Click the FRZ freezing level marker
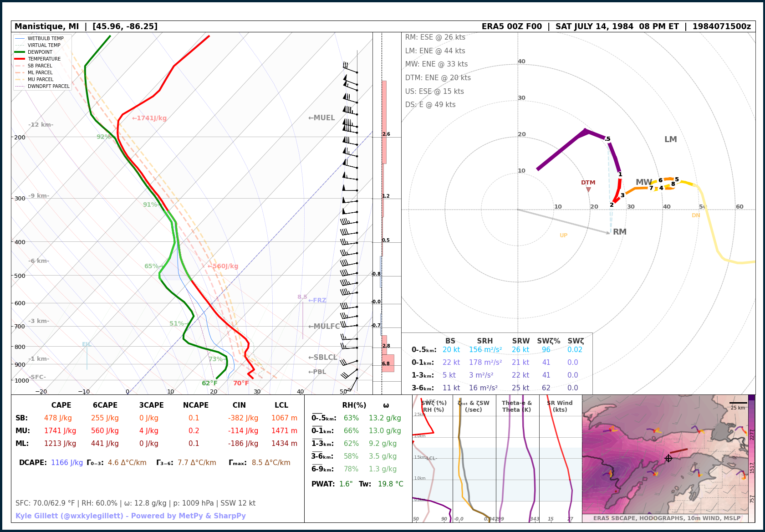This screenshot has height=532, width=765. pyautogui.click(x=317, y=301)
